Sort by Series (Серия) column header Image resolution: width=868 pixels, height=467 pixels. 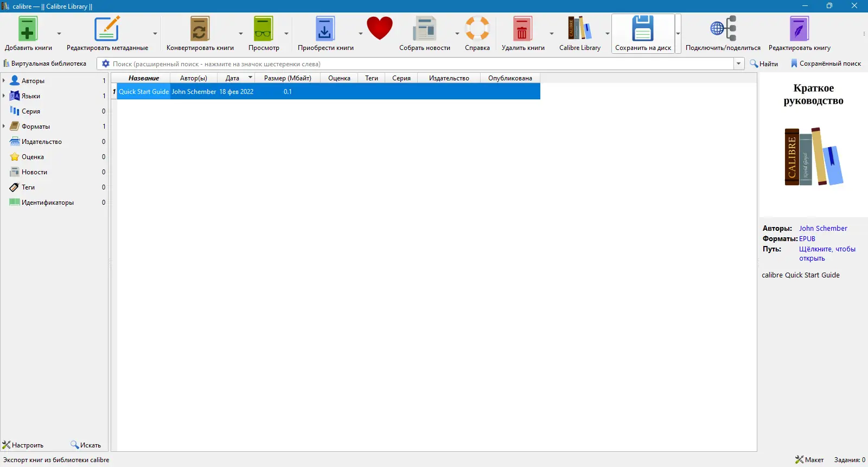[401, 78]
